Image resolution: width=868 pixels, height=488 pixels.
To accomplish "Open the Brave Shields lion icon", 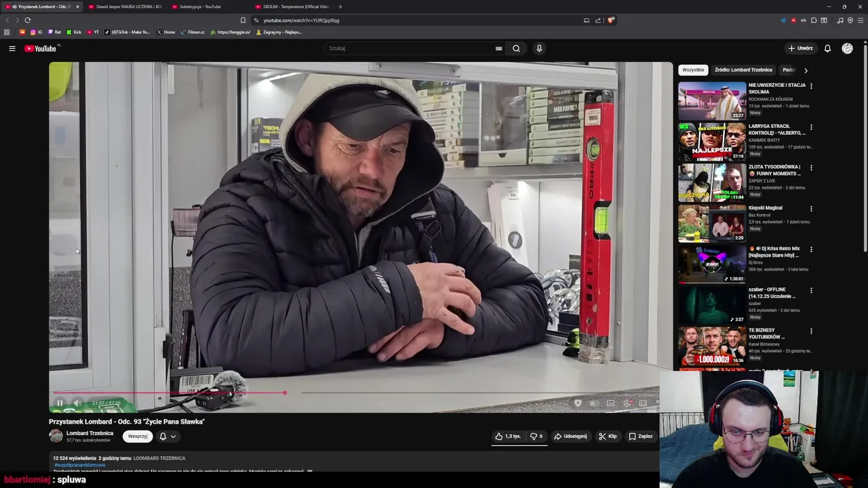I will (x=610, y=20).
